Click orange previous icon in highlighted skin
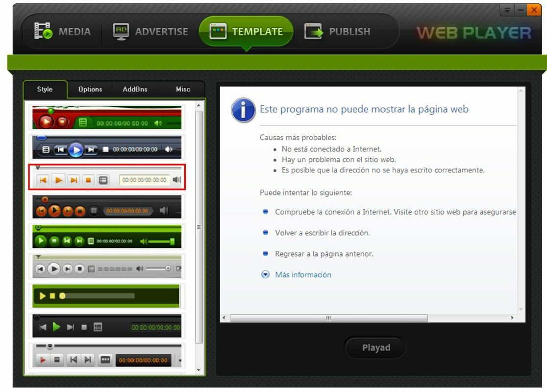This screenshot has height=392, width=547. click(x=43, y=180)
